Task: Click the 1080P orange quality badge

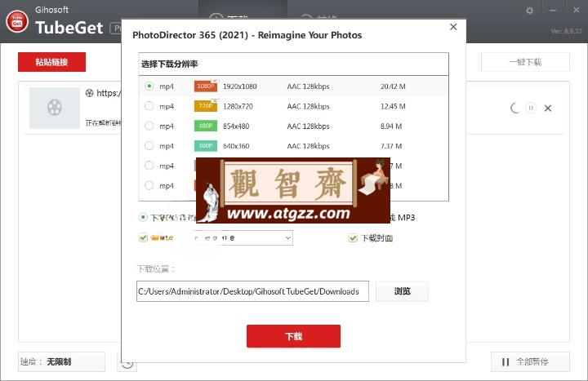Action: 206,86
